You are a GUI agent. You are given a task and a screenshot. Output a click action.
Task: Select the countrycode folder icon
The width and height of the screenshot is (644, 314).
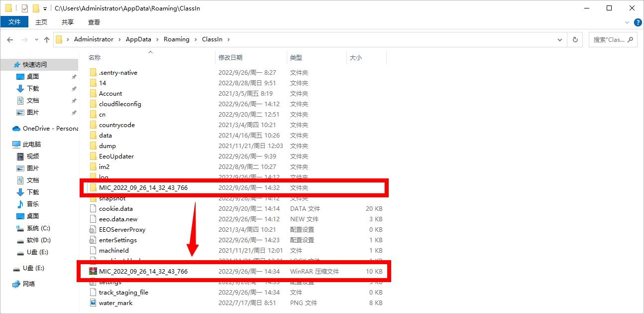pyautogui.click(x=93, y=125)
